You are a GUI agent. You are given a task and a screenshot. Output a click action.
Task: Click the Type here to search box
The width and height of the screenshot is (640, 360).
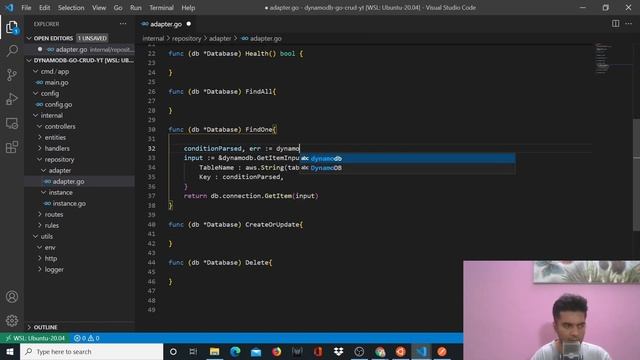[x=91, y=351]
